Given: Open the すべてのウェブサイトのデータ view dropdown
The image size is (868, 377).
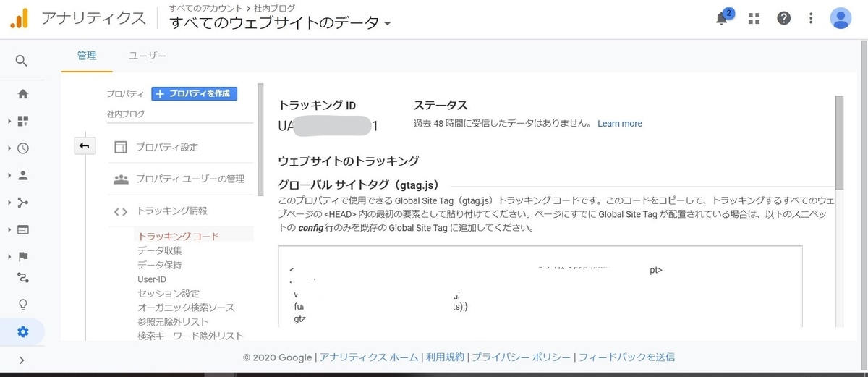Looking at the screenshot, I should pyautogui.click(x=280, y=22).
